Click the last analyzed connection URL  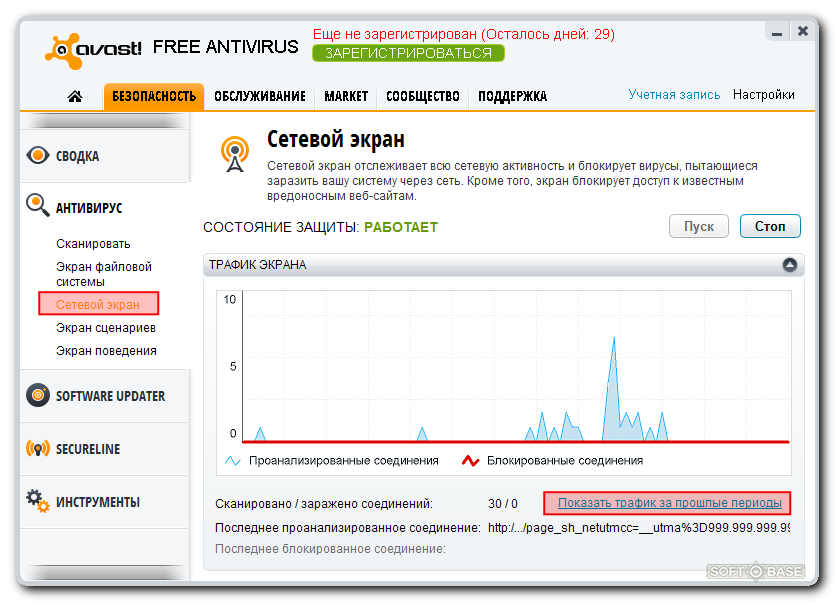click(639, 528)
